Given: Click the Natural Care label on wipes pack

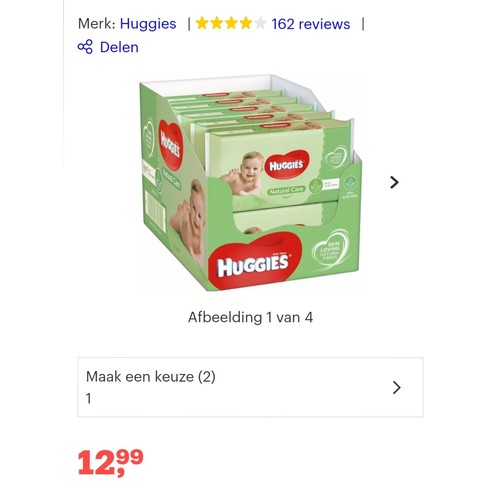Looking at the screenshot, I should coord(286,190).
